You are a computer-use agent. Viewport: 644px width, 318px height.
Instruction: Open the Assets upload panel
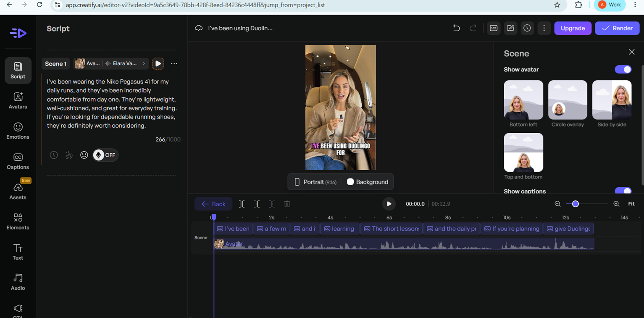pos(18,191)
